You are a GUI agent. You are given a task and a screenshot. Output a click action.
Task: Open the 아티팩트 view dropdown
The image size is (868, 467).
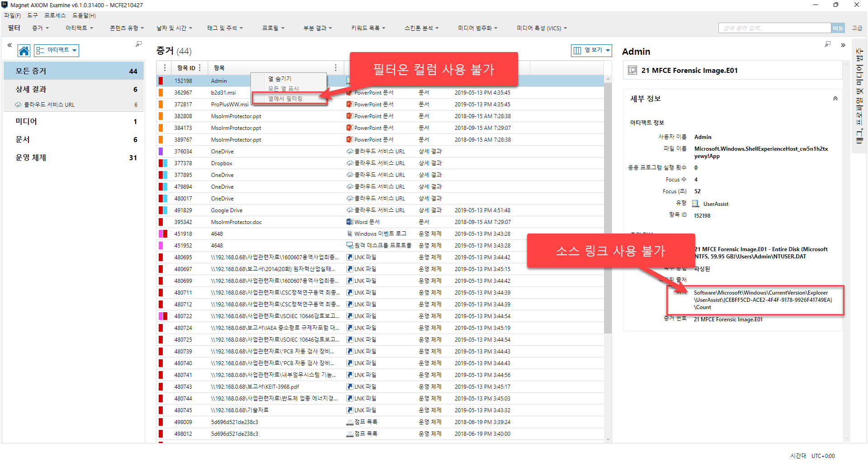pos(57,50)
